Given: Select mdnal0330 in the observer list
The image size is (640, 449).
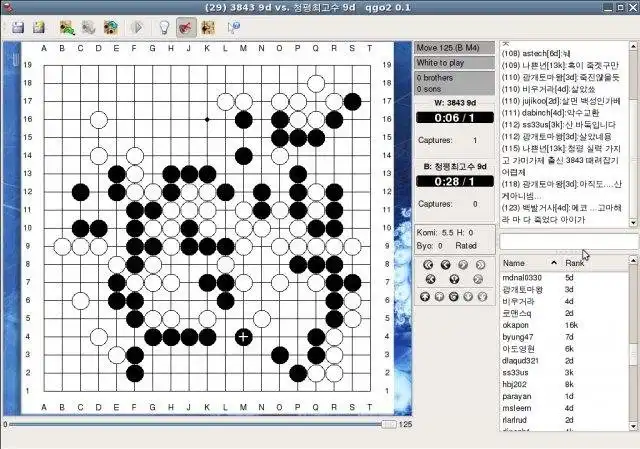Looking at the screenshot, I should 564,278.
